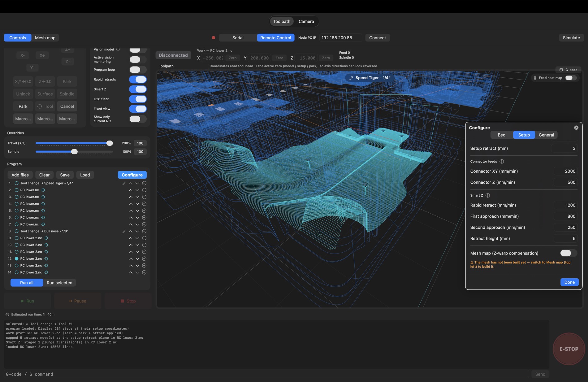Select the radio circle for step 13
The image size is (588, 382).
tap(17, 266)
